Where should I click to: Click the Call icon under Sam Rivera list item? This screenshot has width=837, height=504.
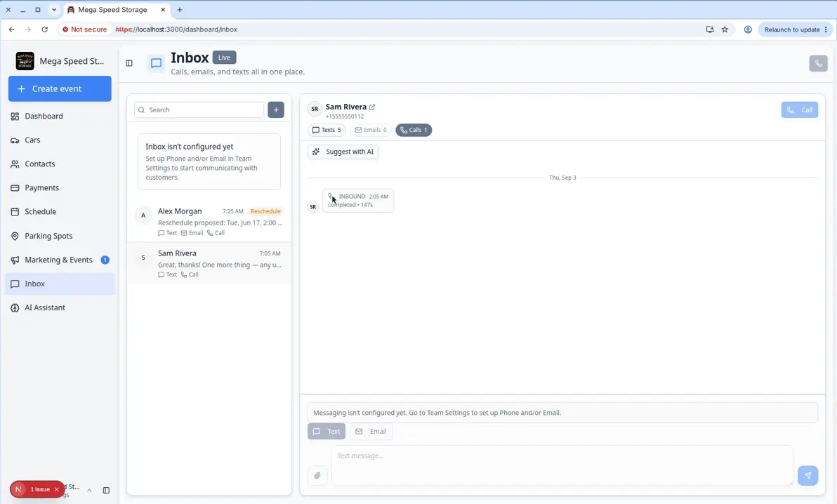tap(190, 274)
